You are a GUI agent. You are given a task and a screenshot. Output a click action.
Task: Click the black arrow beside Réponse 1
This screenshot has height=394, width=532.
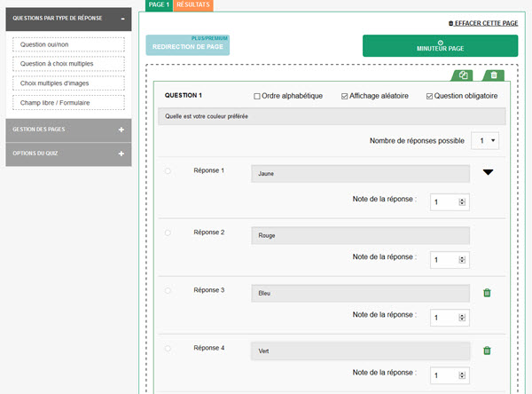[488, 172]
